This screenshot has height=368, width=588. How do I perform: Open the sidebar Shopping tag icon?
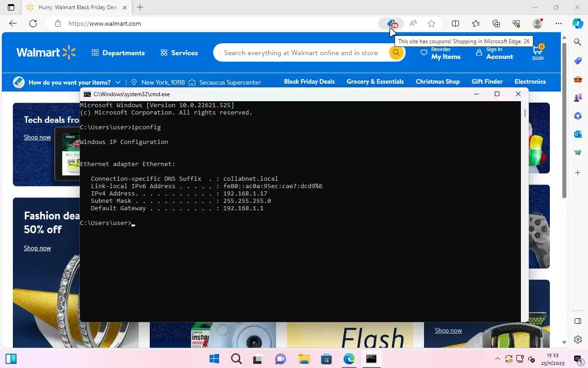point(578,61)
